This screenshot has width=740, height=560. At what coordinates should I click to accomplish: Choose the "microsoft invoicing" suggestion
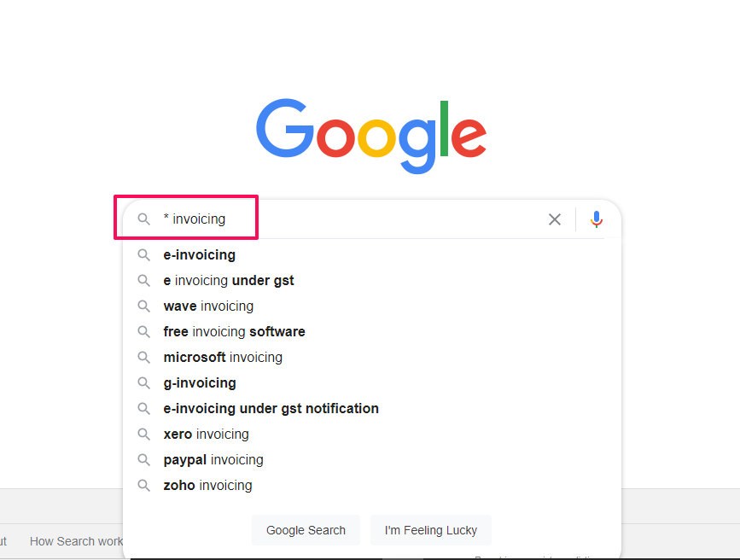[223, 358]
